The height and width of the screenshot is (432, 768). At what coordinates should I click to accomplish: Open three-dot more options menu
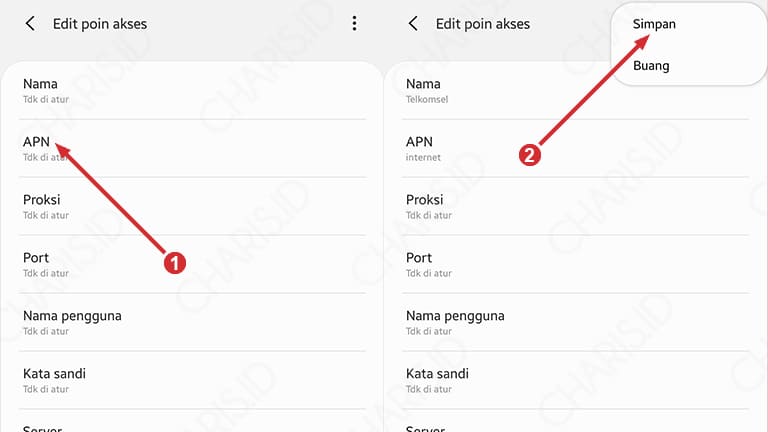[x=354, y=23]
